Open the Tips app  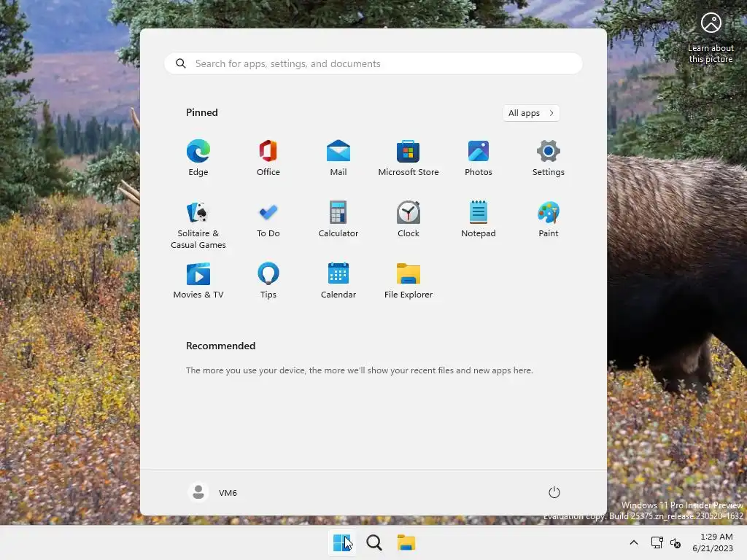click(268, 281)
